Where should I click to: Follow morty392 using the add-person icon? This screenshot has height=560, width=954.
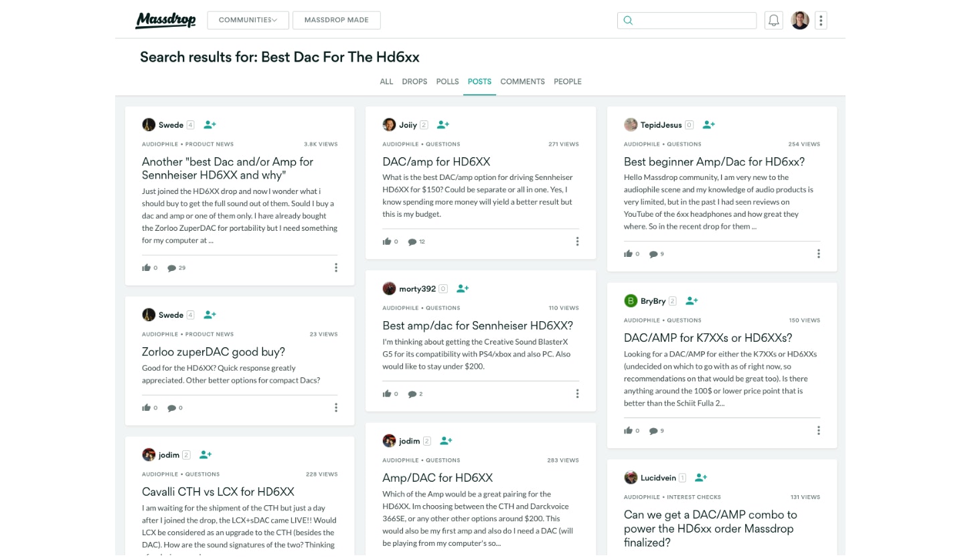pos(462,289)
